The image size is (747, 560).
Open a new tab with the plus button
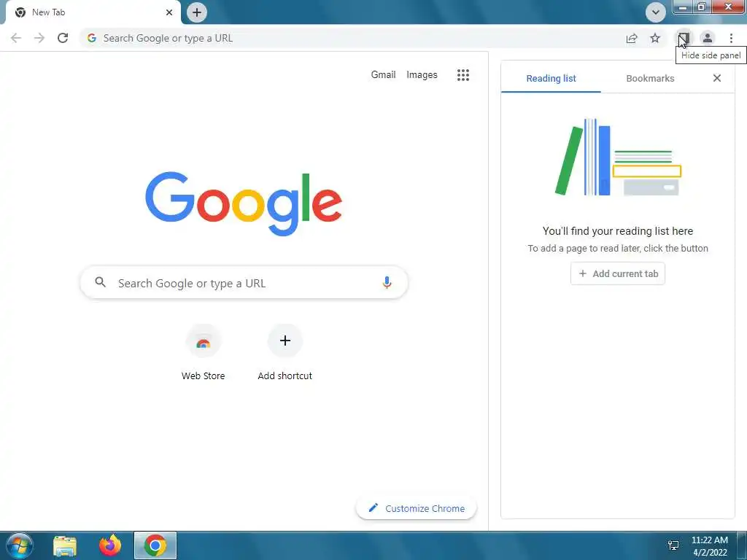point(197,12)
